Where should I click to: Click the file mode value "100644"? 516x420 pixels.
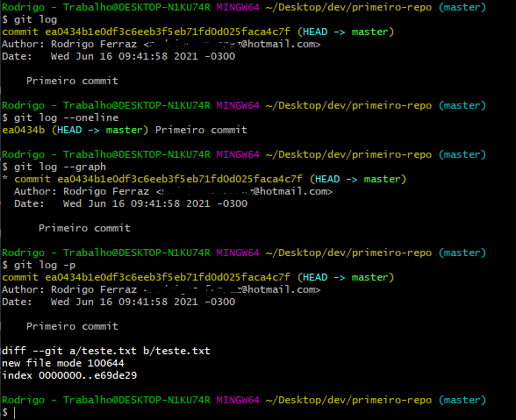click(x=106, y=363)
